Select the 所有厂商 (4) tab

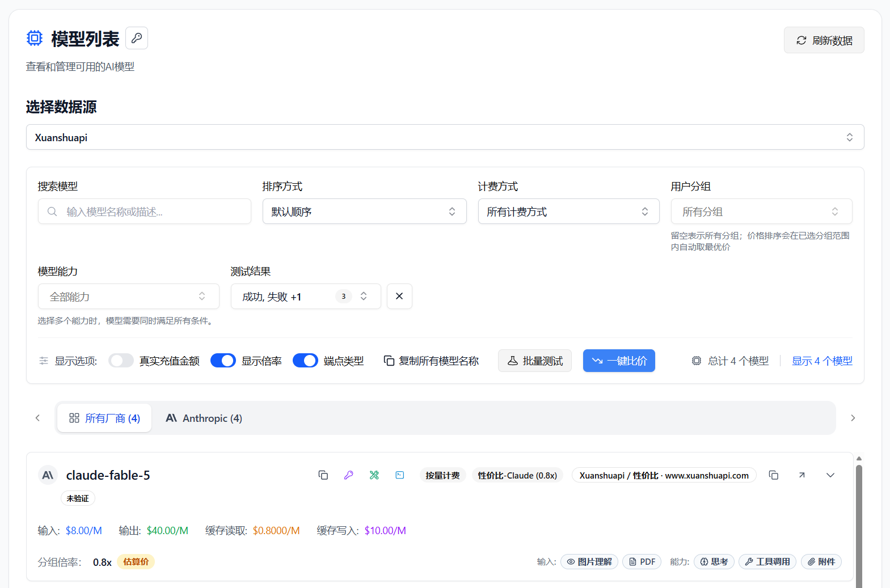click(104, 418)
